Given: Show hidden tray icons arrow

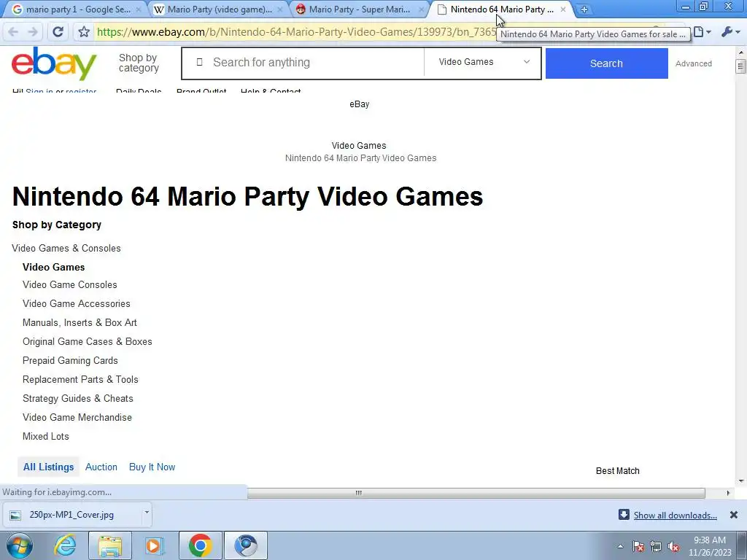Looking at the screenshot, I should pos(620,546).
